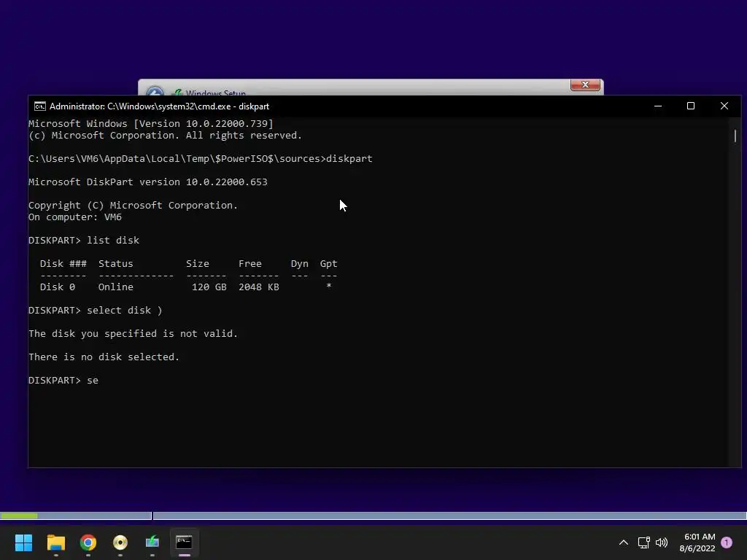The width and height of the screenshot is (747, 560).
Task: Click the 'Status' column header
Action: click(116, 264)
